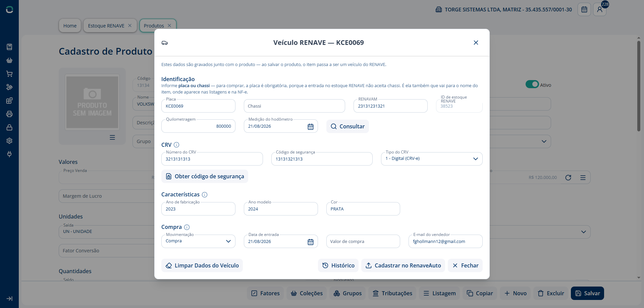Open Tipo do CRV dropdown
644x308 pixels.
click(x=432, y=159)
